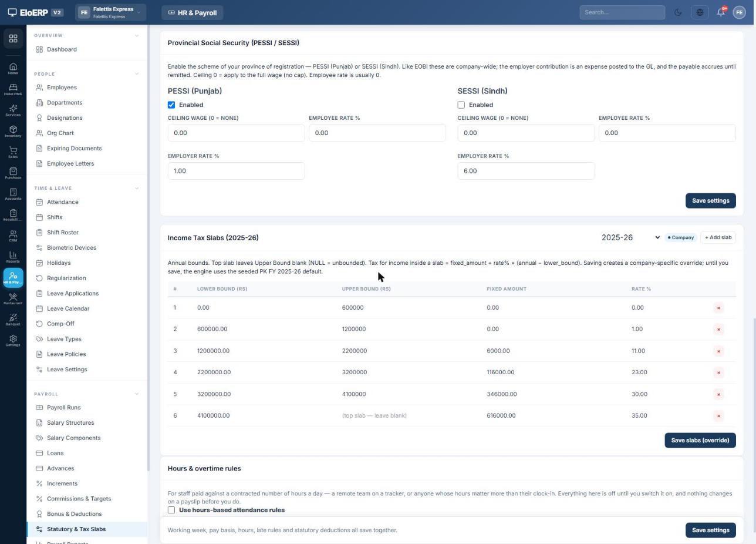Check Use hours-based attendance rules

click(171, 510)
